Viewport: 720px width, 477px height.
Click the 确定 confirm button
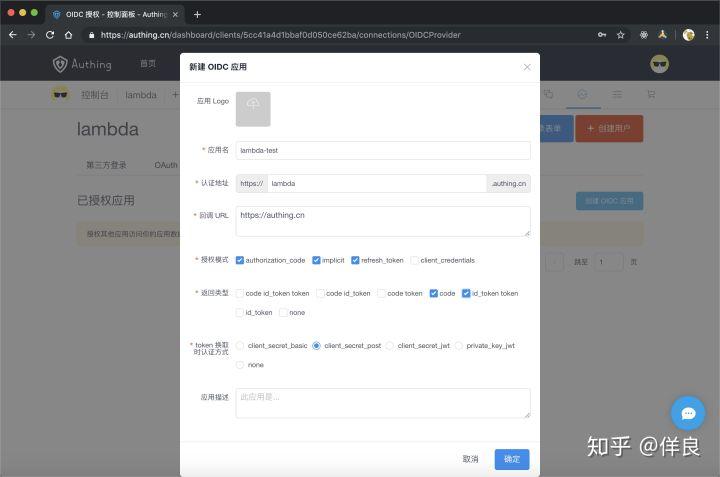(512, 459)
